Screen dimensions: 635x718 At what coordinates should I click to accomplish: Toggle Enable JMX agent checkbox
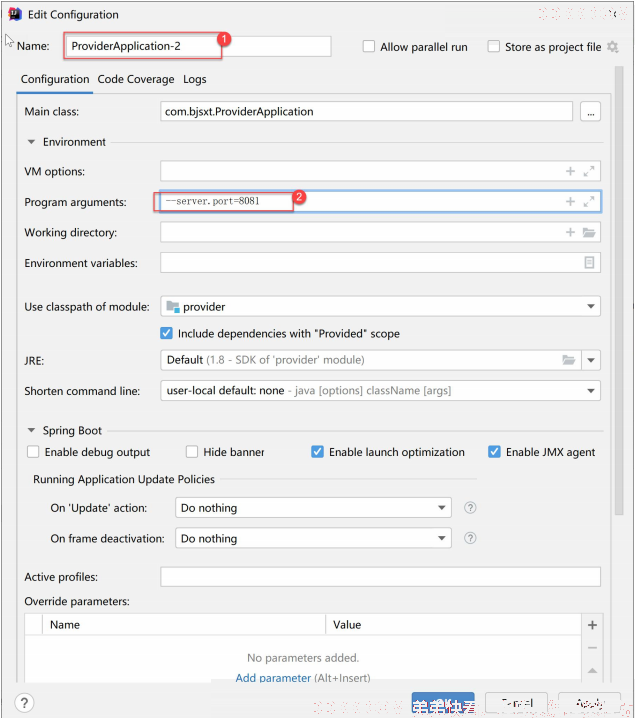tap(494, 452)
